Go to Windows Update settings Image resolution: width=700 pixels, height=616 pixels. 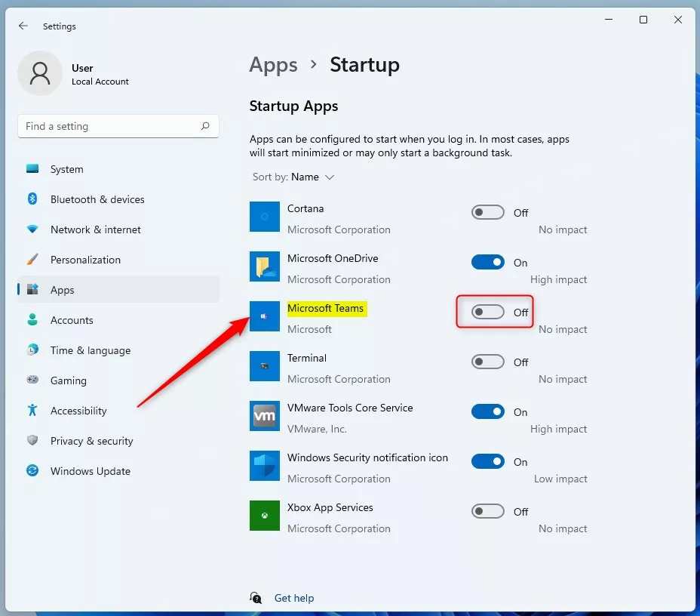click(x=90, y=471)
